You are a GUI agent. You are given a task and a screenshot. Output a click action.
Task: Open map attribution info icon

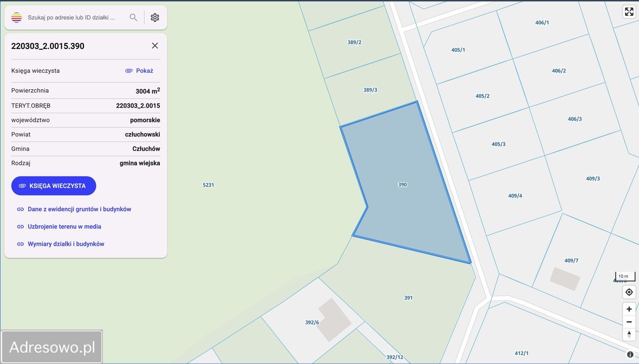pos(630,355)
